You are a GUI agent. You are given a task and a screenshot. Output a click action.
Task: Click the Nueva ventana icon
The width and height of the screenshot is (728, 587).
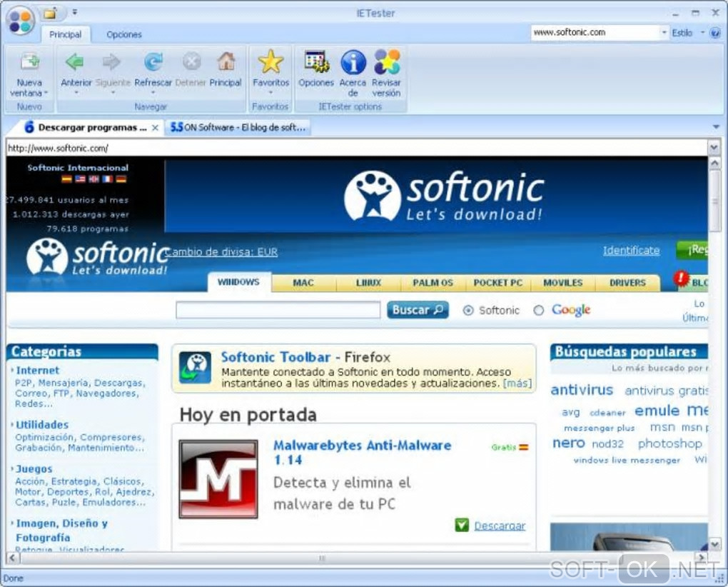coord(30,61)
